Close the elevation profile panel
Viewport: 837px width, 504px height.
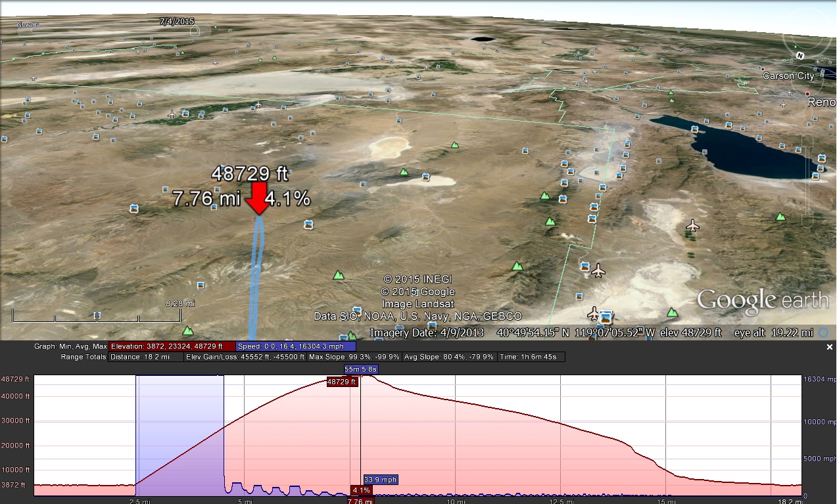pyautogui.click(x=830, y=346)
